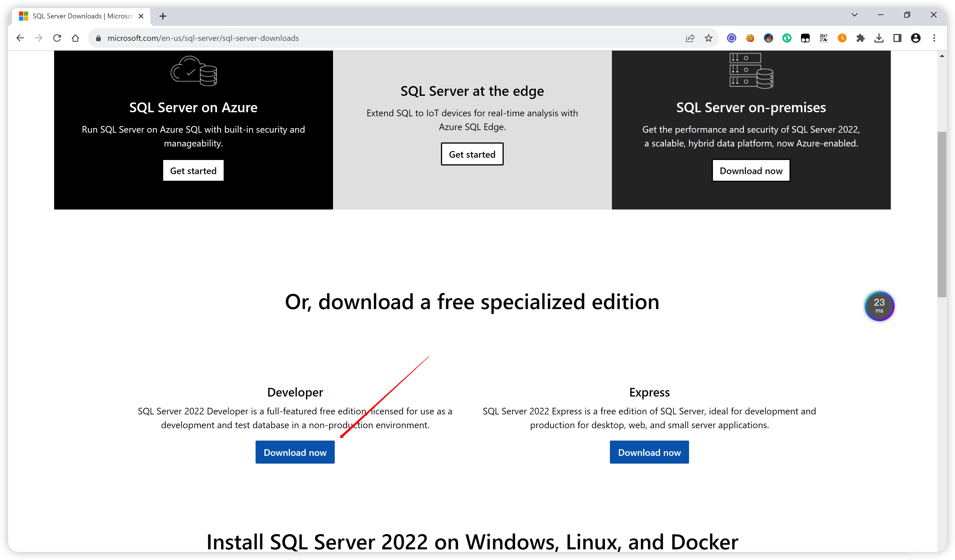This screenshot has height=560, width=955.
Task: Open the Extensions puzzle menu
Action: (861, 38)
